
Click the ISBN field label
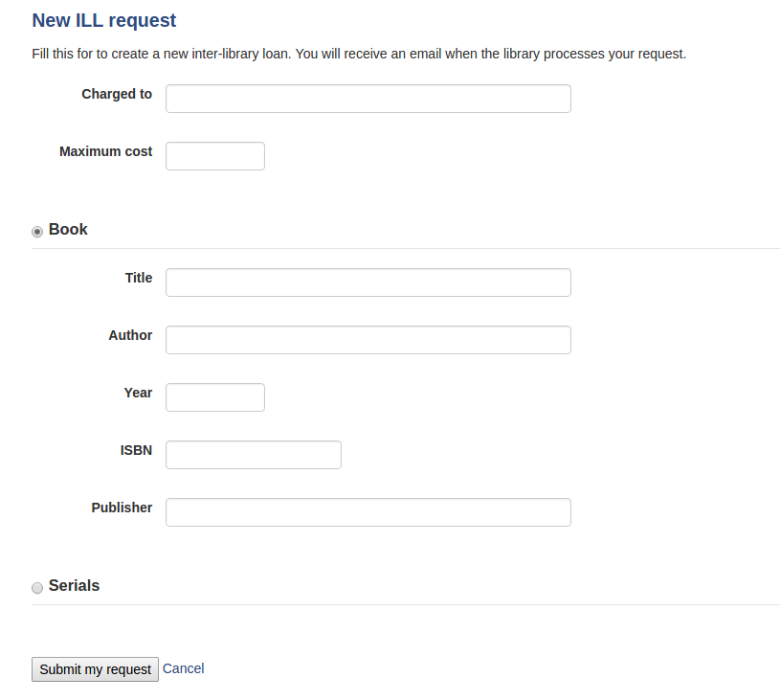(x=136, y=450)
